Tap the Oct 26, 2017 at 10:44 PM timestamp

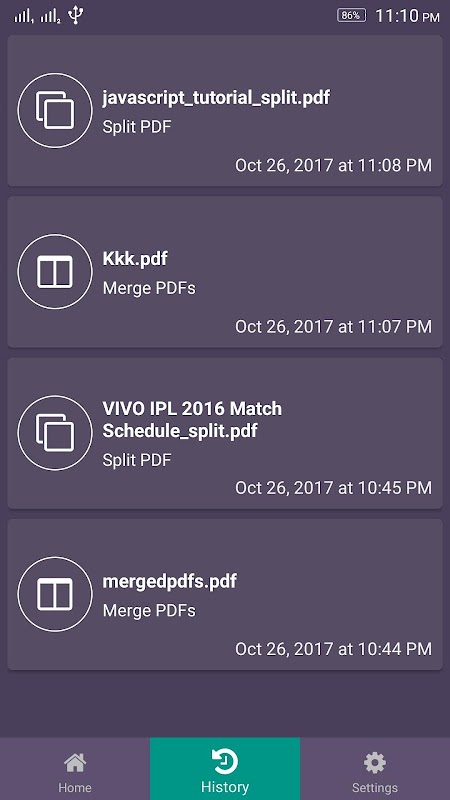pos(333,649)
